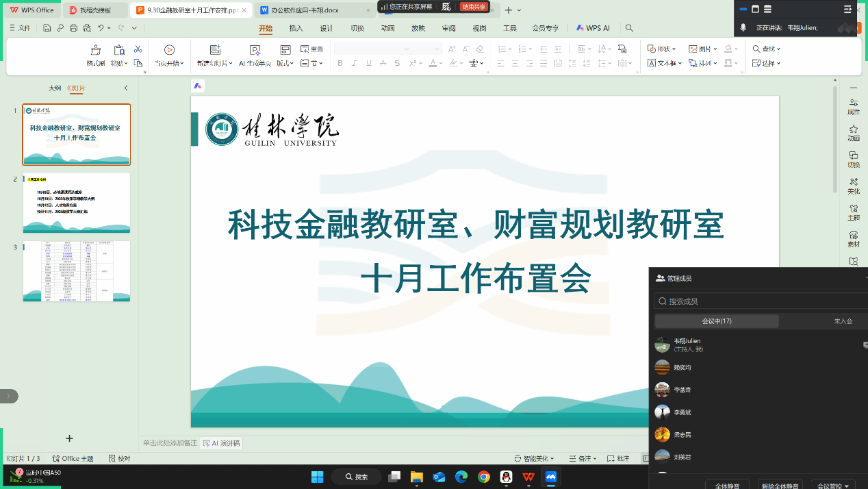Switch to the Design (设计) ribbon tab
Screen dimensions: 868x489
coord(327,28)
